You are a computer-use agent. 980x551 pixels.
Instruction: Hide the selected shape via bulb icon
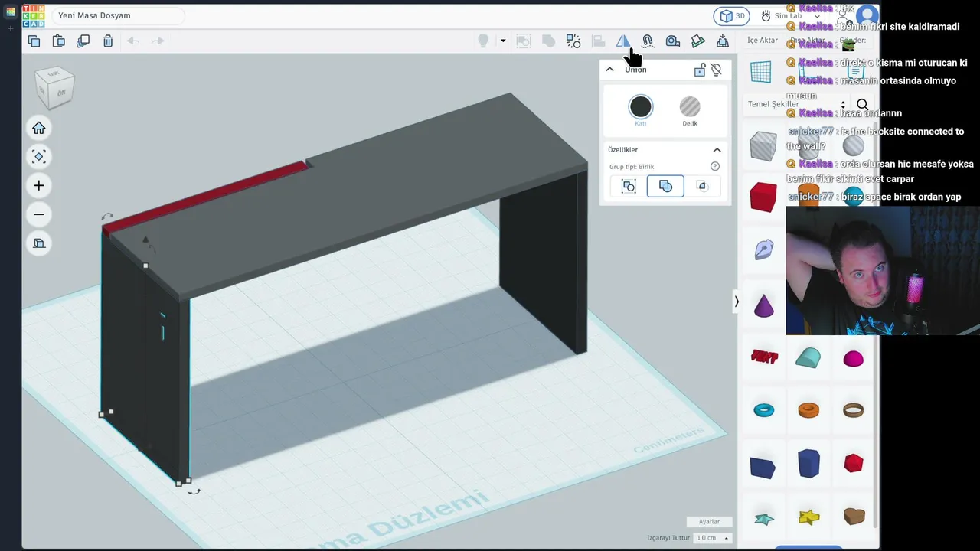tap(716, 70)
